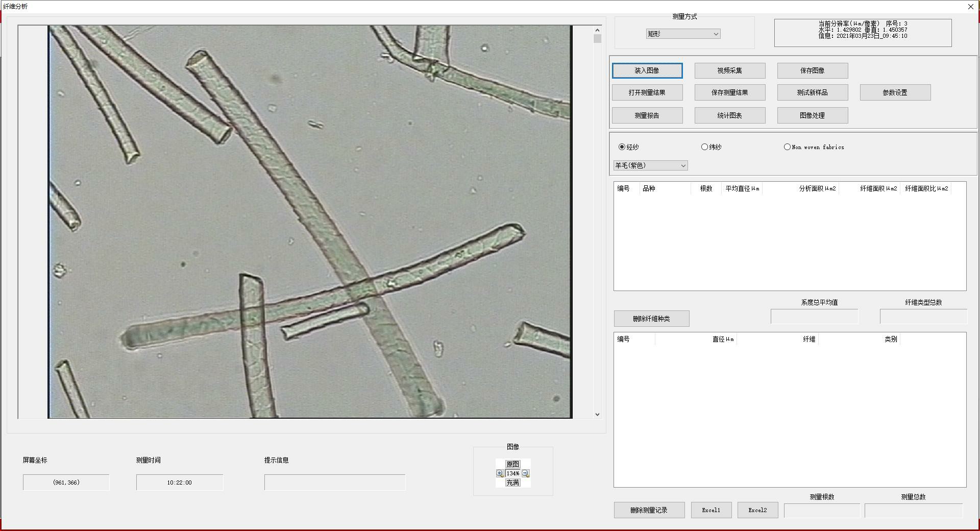Screen dimensions: 980x531
Task: Click 删除测量记录 button
Action: point(649,510)
